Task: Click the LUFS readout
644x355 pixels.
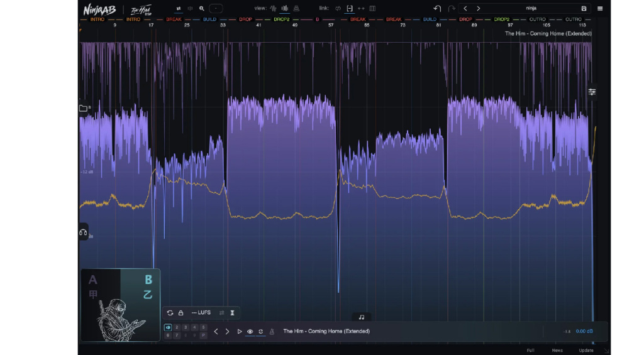Action: 201,313
